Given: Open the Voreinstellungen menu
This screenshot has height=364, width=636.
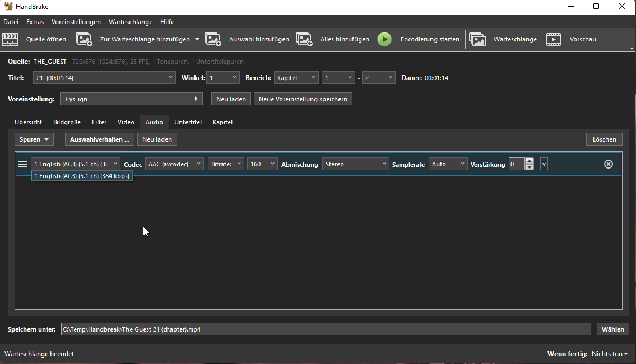Looking at the screenshot, I should (x=76, y=22).
